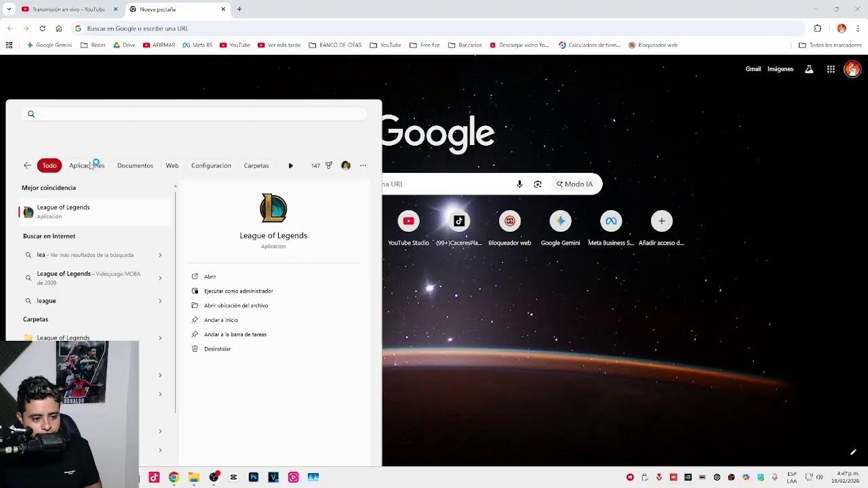
Task: Select the Todo filter tab
Action: click(50, 165)
